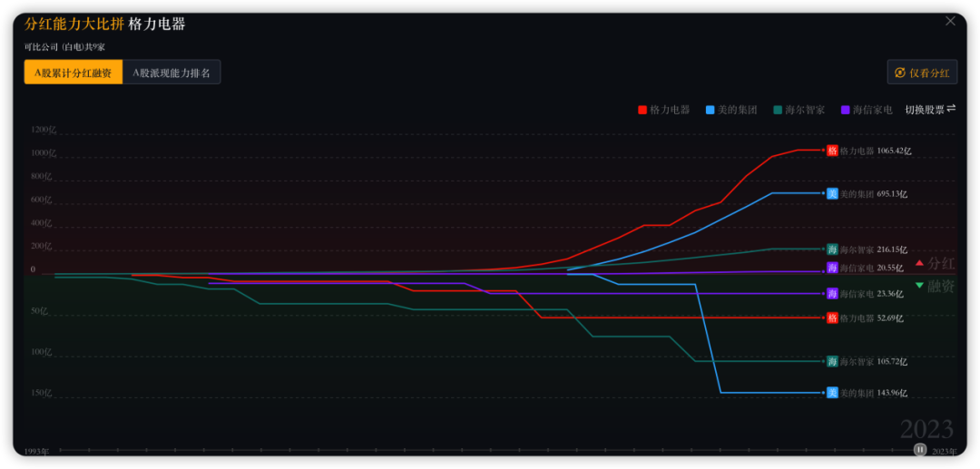Image resolution: width=980 pixels, height=469 pixels.
Task: Click the 格 badge at 1065.42亿
Action: [x=832, y=151]
